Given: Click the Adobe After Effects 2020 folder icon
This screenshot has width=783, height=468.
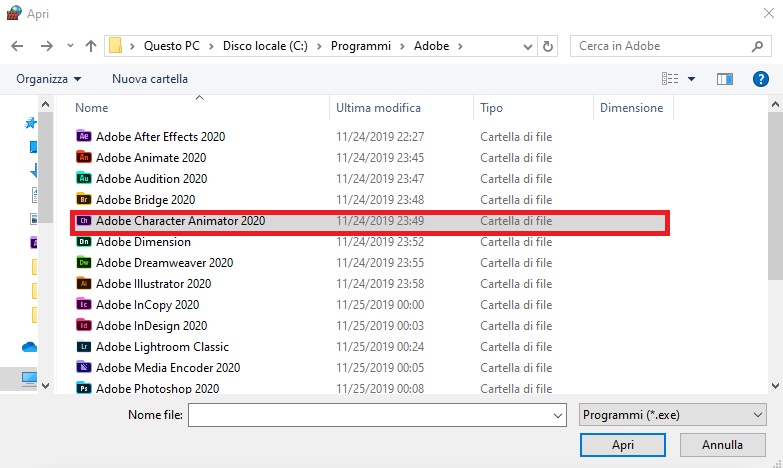Looking at the screenshot, I should [x=83, y=136].
